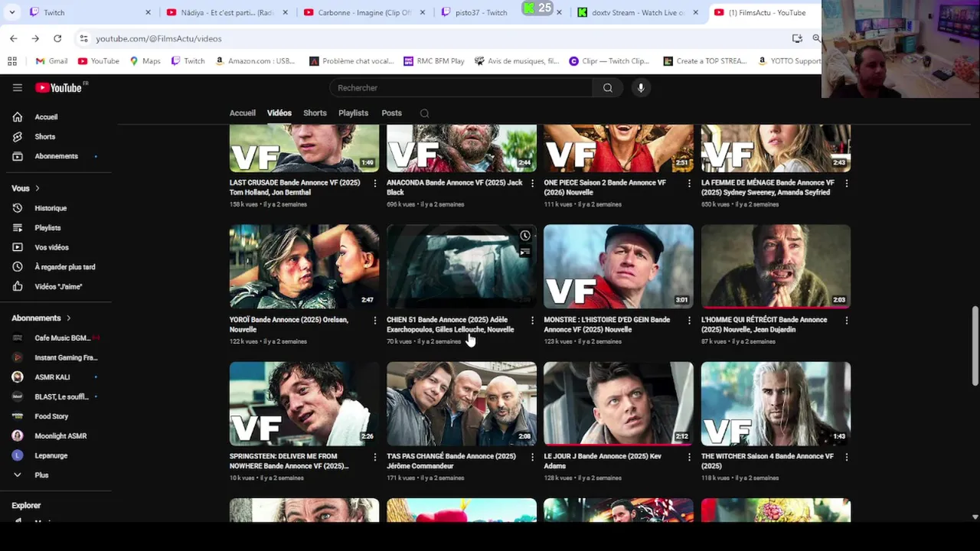Start voice search with microphone icon

[641, 88]
